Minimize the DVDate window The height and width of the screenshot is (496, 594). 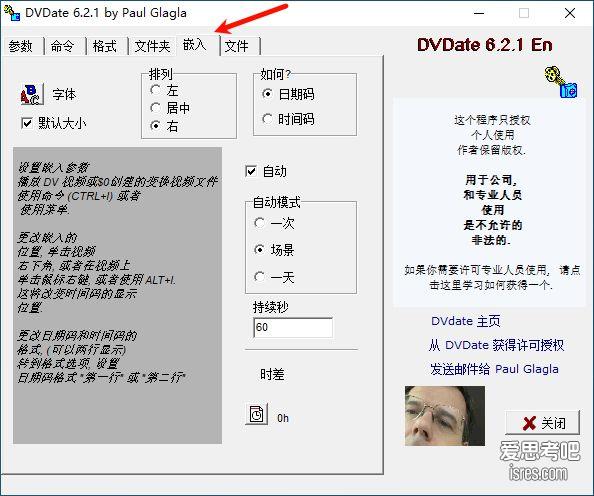pos(479,13)
